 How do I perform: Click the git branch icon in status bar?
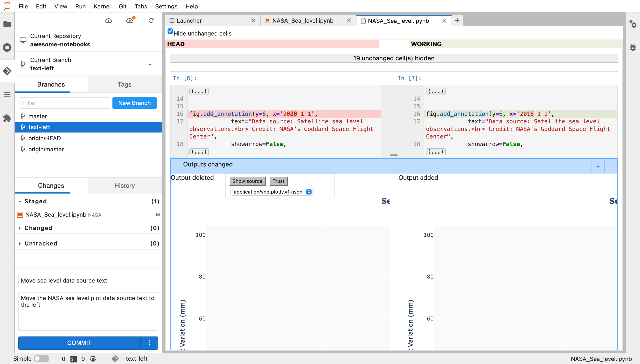coord(115,358)
